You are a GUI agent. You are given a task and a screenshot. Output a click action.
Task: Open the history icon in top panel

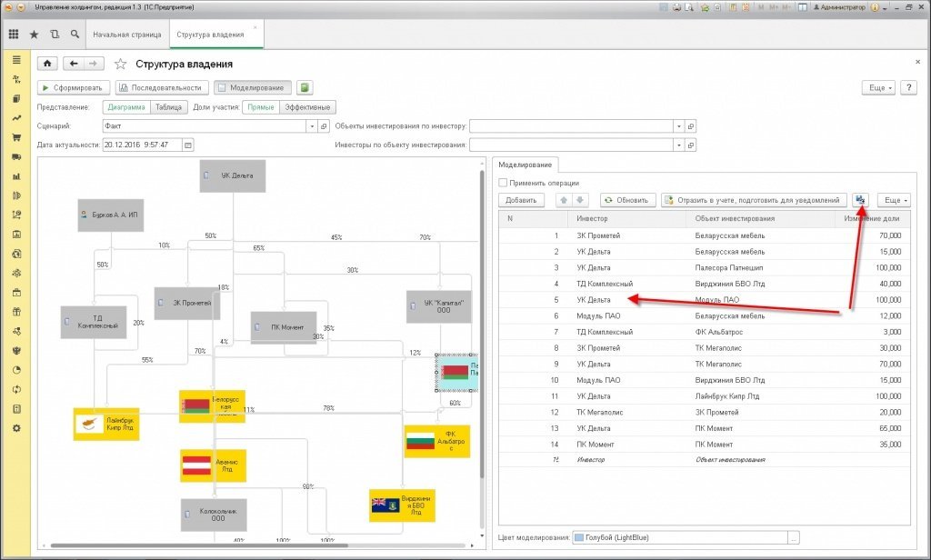coord(54,35)
